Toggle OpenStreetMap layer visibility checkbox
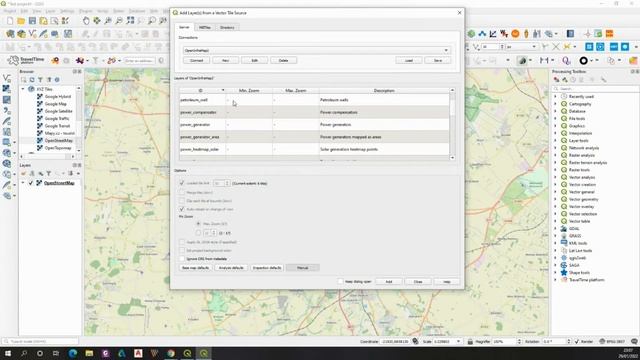Image resolution: width=640 pixels, height=360 pixels. pyautogui.click(x=31, y=183)
